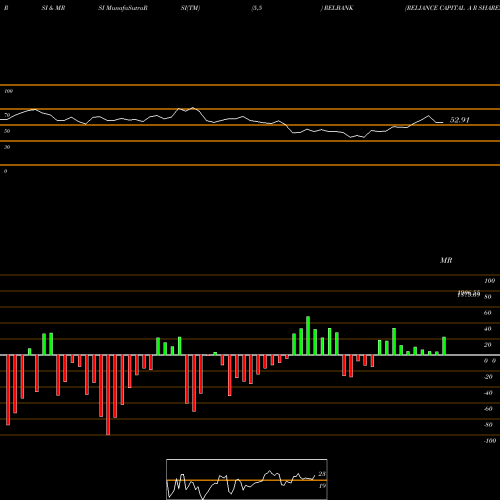Click the last green bar in MR histogram
Viewport: 500px width, 500px height.
tap(444, 346)
